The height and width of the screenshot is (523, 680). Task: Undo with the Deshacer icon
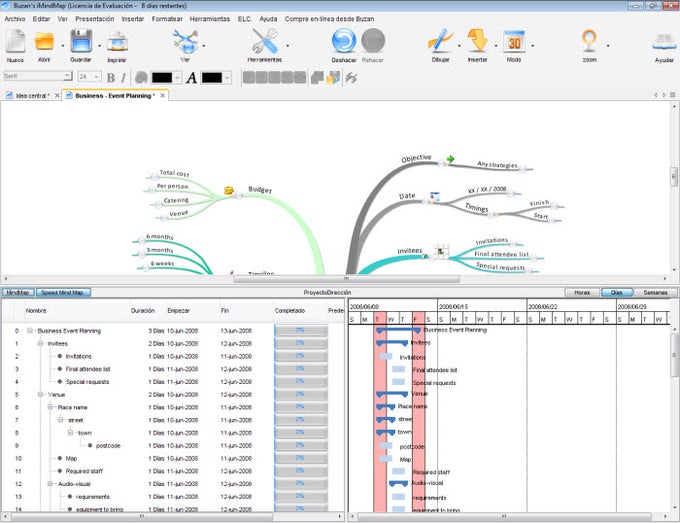[x=344, y=41]
